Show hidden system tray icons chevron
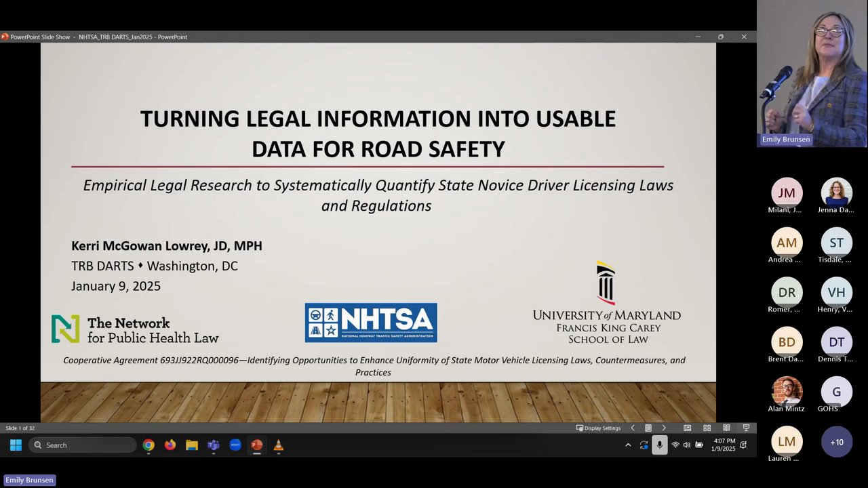The width and height of the screenshot is (868, 488). [x=628, y=445]
